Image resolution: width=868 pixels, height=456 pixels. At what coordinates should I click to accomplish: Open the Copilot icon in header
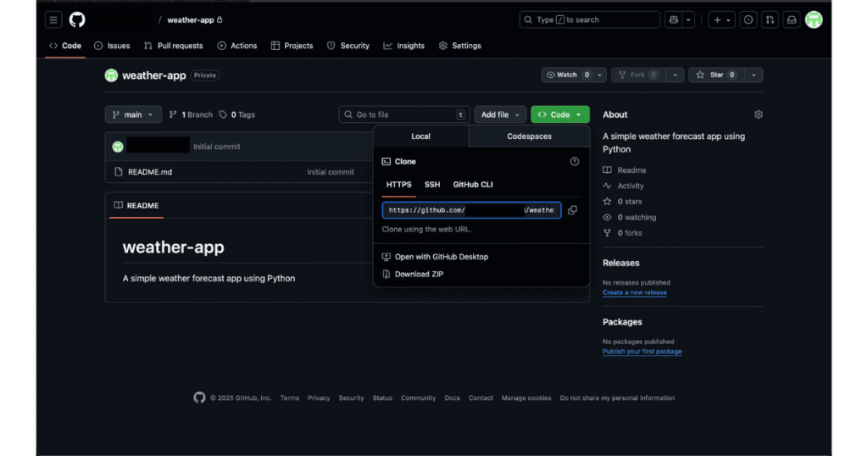coord(674,19)
